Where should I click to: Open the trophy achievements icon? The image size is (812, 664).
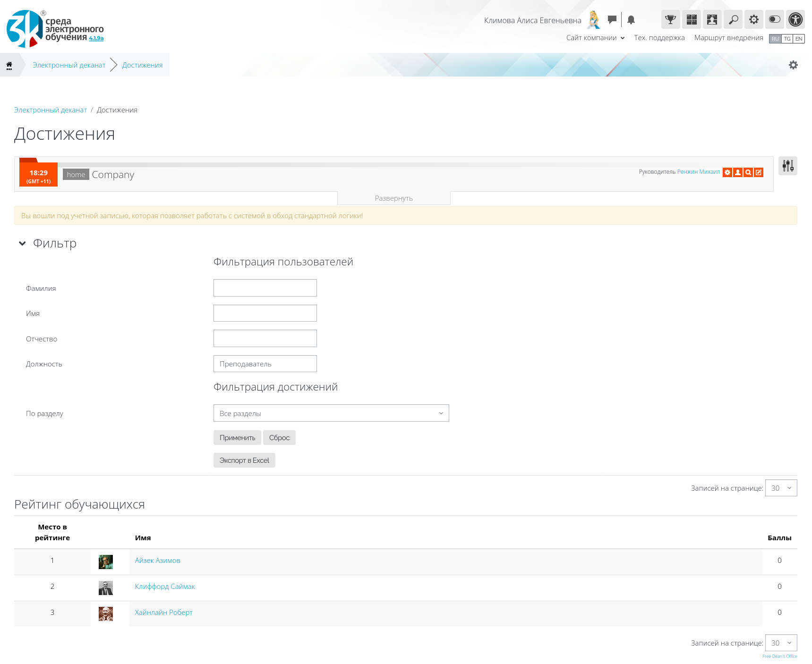(x=670, y=20)
